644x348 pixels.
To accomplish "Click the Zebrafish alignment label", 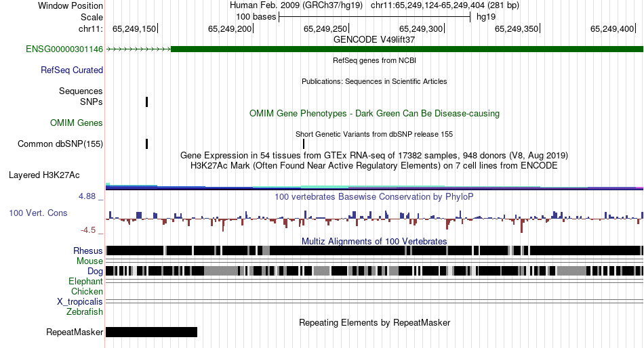I will tap(84, 312).
